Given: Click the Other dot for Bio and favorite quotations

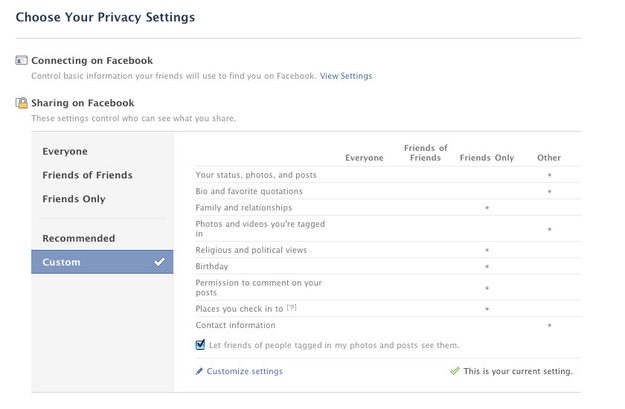Looking at the screenshot, I should 549,191.
